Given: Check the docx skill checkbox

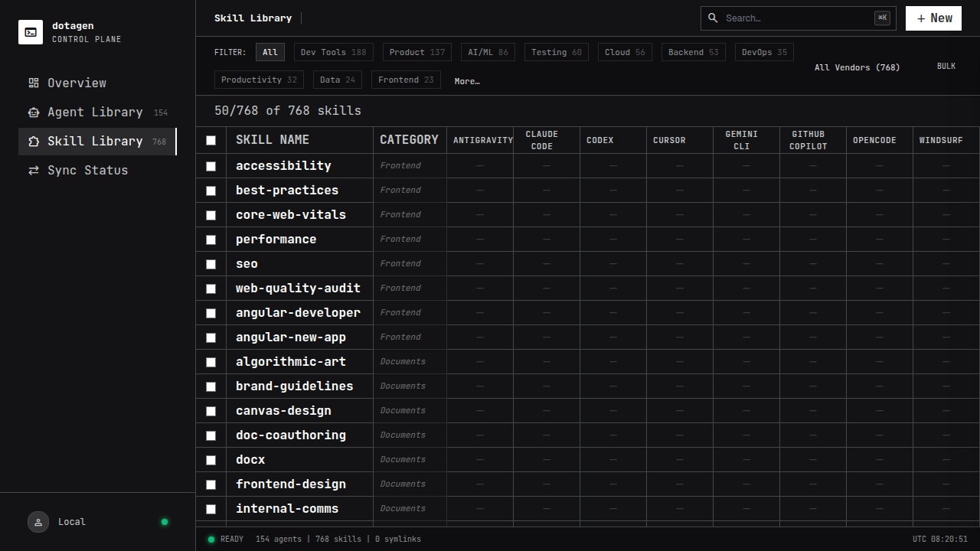Looking at the screenshot, I should 211,460.
